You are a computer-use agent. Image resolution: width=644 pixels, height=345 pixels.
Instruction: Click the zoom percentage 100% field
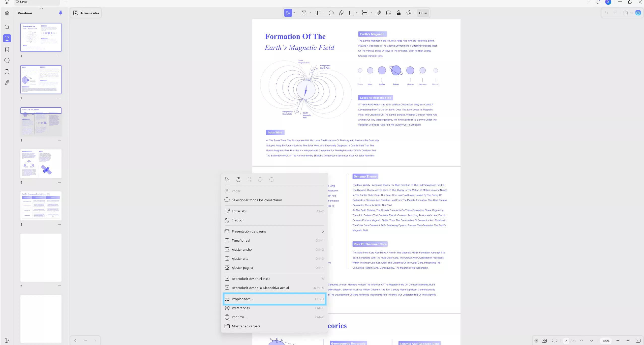[x=606, y=341]
